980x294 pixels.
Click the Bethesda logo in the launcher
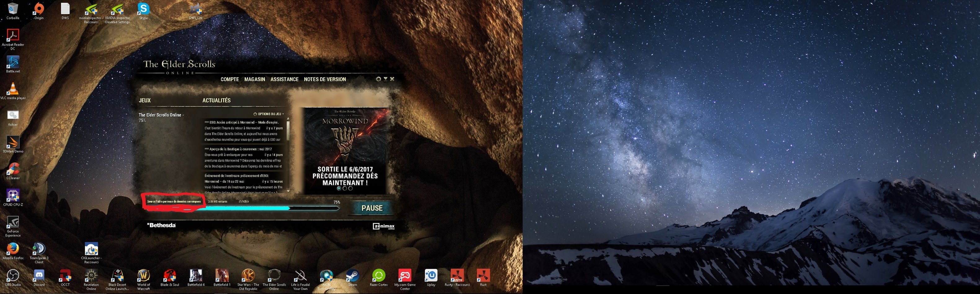pyautogui.click(x=161, y=225)
